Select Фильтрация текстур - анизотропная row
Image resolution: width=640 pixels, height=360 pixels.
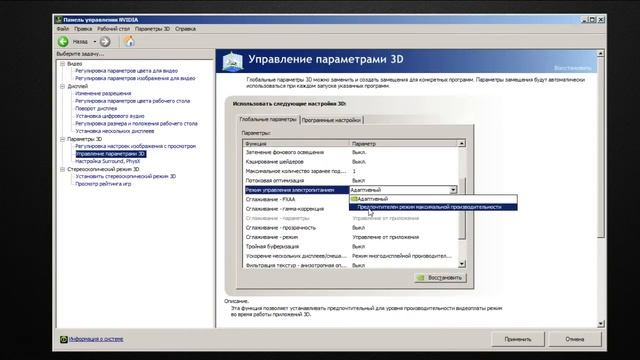[350, 265]
